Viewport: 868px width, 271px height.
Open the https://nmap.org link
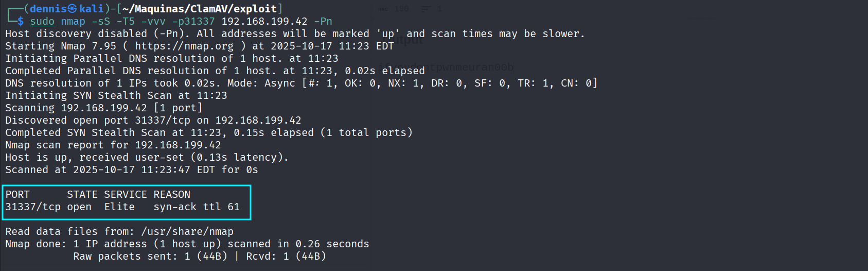tap(184, 46)
